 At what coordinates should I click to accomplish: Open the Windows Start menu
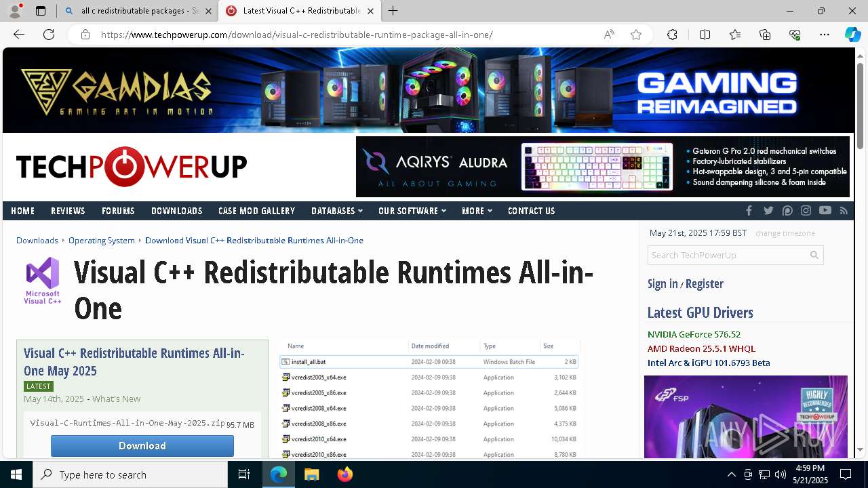pyautogui.click(x=16, y=474)
